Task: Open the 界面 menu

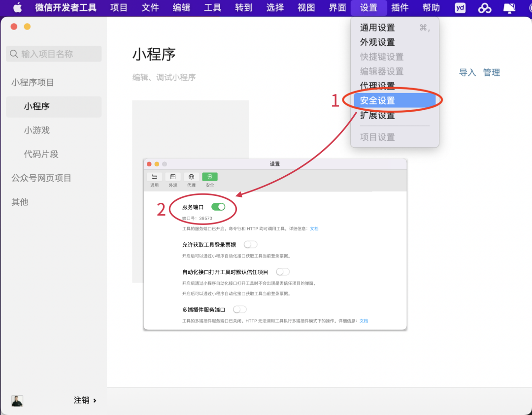Action: point(337,7)
